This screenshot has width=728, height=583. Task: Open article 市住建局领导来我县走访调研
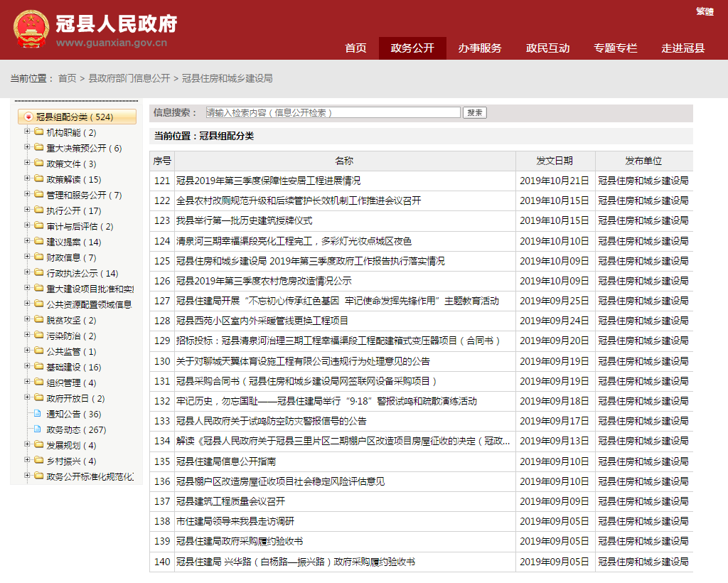click(235, 521)
